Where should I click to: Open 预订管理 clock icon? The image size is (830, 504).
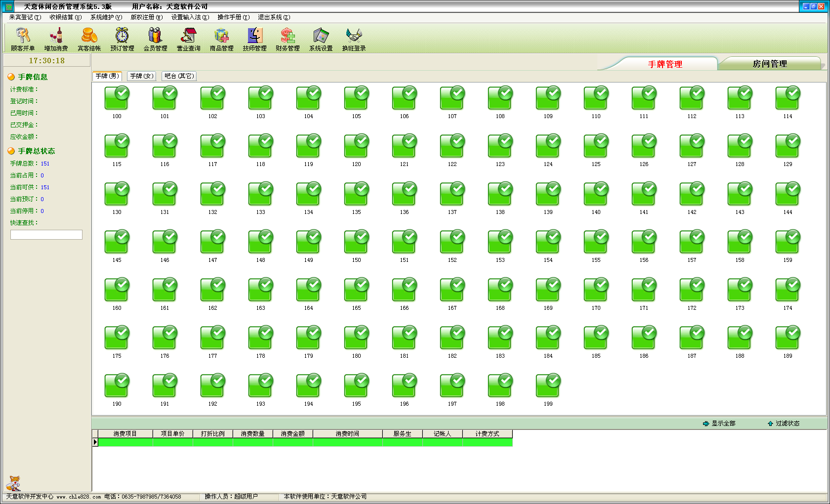[x=122, y=39]
